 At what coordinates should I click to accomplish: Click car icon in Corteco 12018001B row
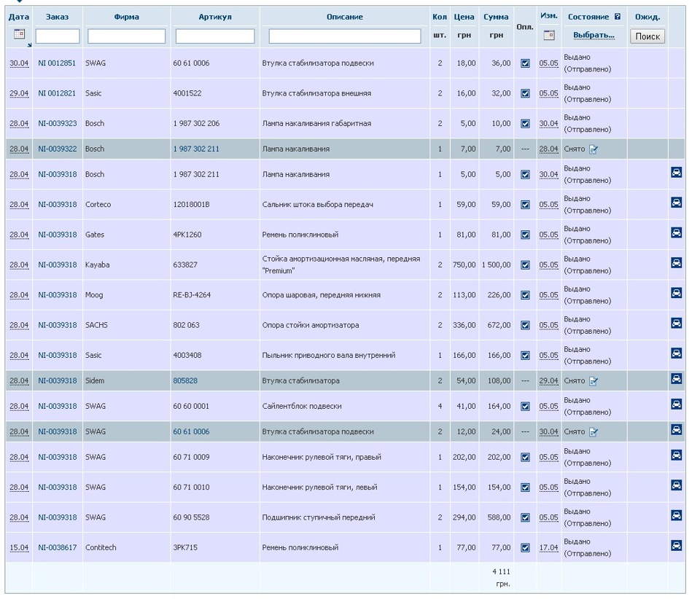pyautogui.click(x=677, y=203)
